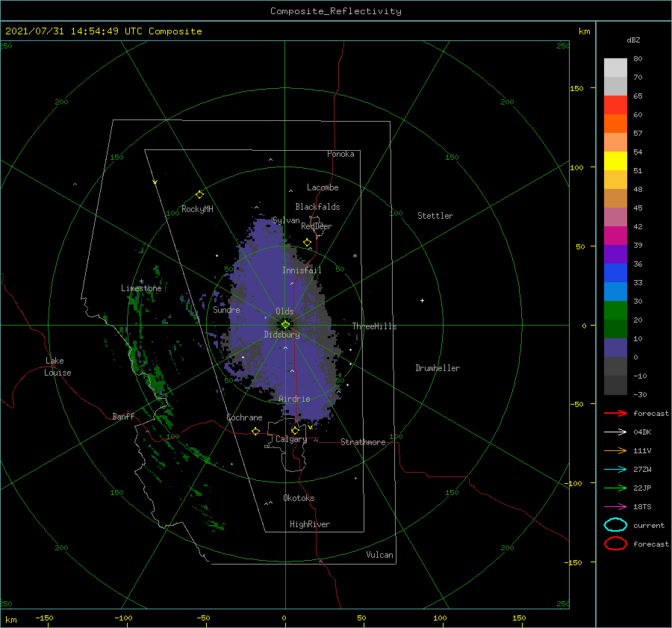672x628 pixels.
Task: Click the Limestone label
Action: point(141,288)
